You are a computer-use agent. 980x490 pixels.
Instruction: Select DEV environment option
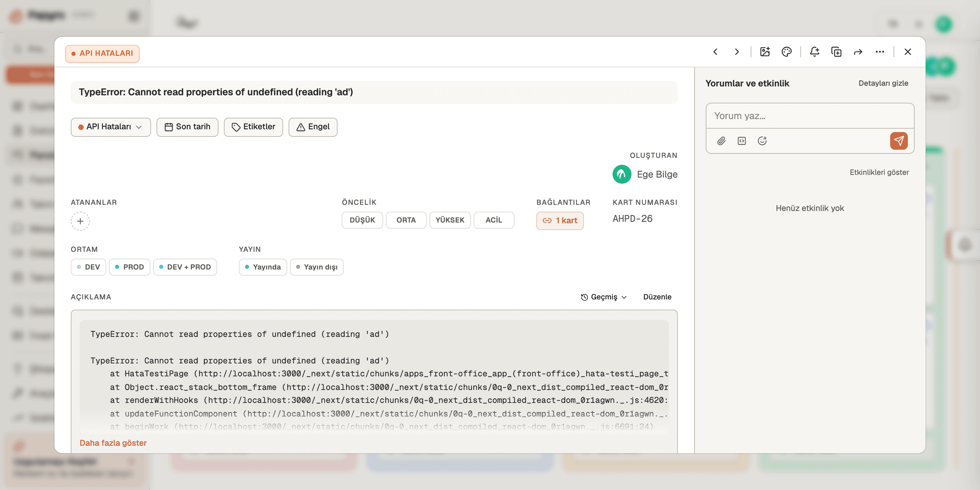(88, 267)
